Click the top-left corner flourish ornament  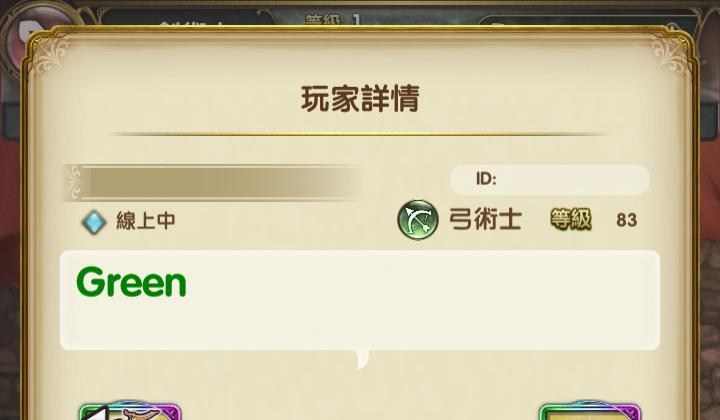[x=48, y=56]
